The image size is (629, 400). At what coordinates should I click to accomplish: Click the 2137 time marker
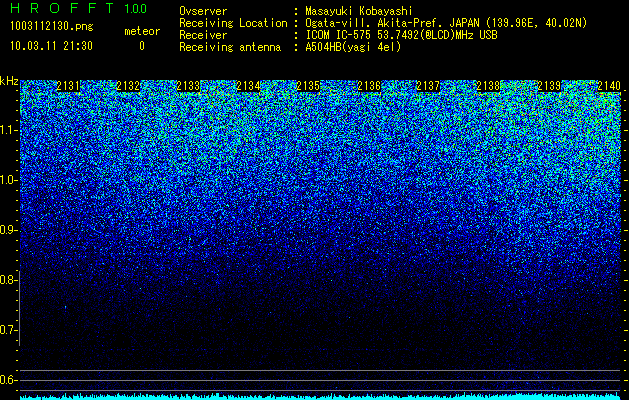[428, 86]
